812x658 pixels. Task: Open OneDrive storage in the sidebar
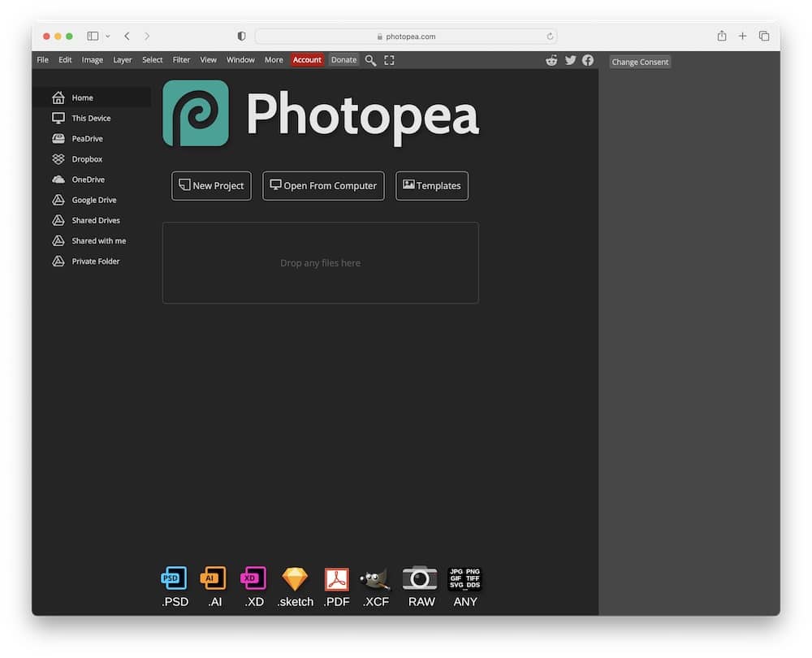[92, 180]
